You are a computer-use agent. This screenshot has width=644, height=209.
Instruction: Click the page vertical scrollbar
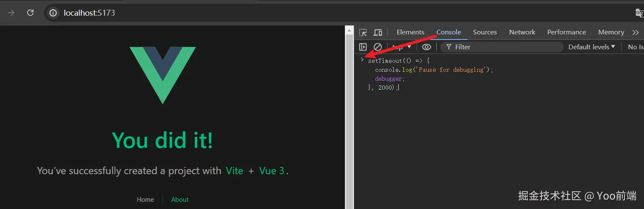coord(349,117)
